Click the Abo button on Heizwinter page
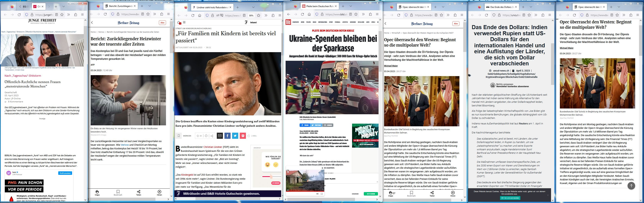The height and width of the screenshot is (203, 644). 162,22
